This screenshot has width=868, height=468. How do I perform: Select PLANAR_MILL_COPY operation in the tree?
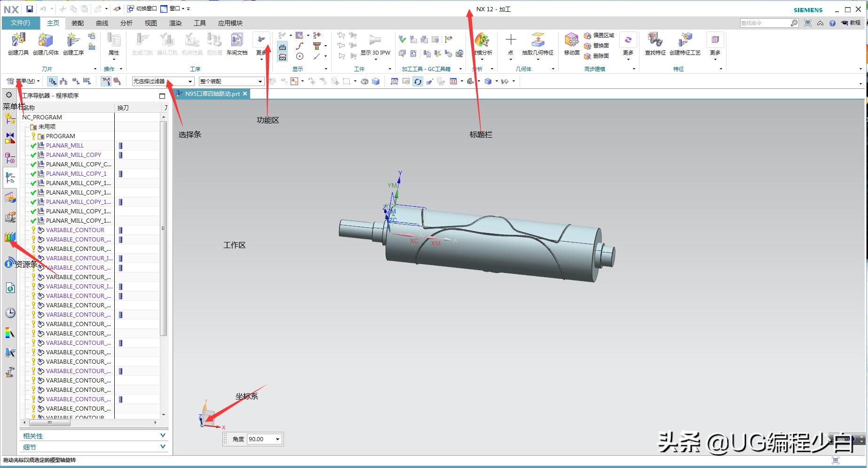[x=73, y=155]
